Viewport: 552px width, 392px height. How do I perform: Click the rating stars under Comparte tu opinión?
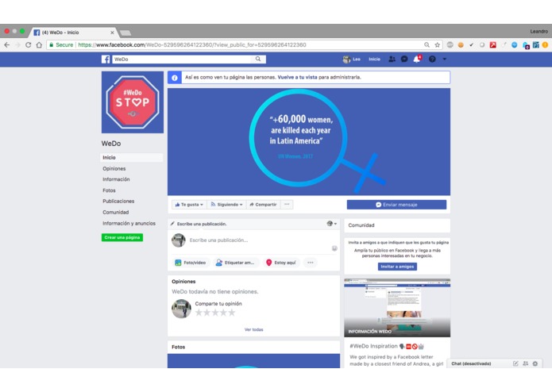215,313
